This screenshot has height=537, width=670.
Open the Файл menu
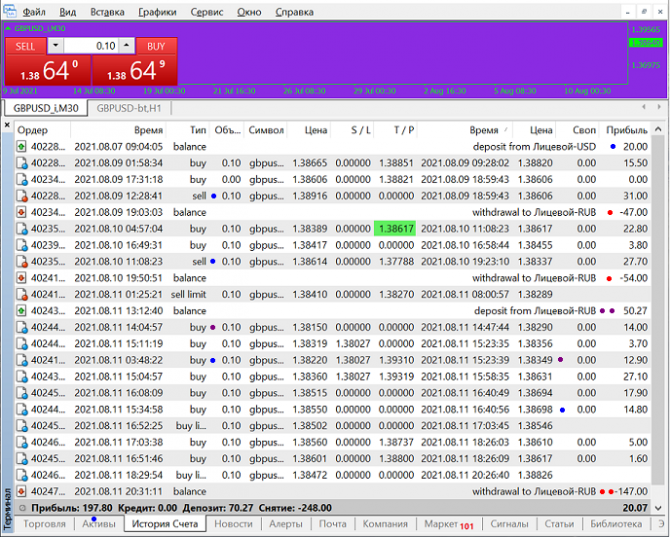pos(34,12)
